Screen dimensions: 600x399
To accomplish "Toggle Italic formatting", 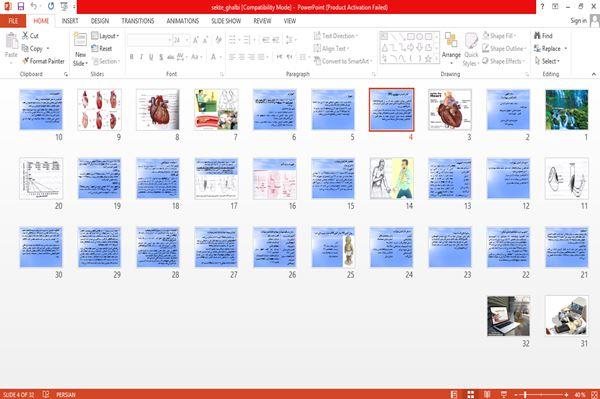I will (141, 57).
